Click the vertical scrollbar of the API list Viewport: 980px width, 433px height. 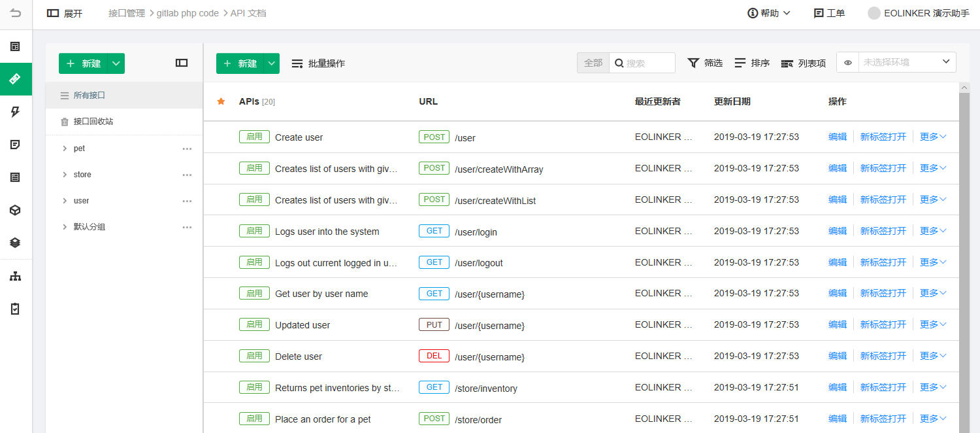pos(964,262)
